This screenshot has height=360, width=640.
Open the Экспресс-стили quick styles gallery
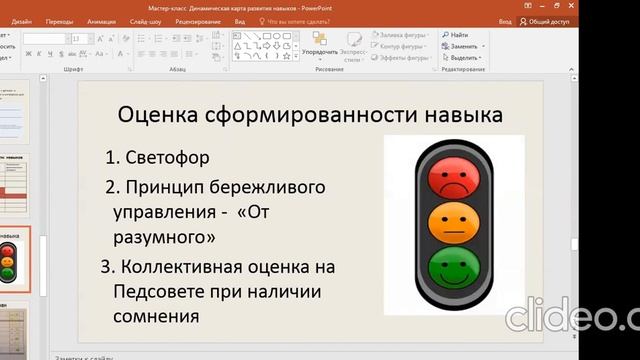click(353, 47)
